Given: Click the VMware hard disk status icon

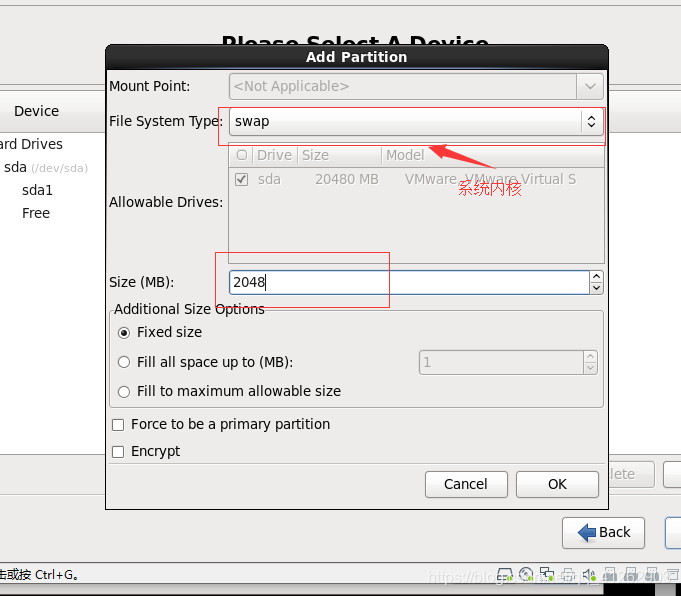Looking at the screenshot, I should [x=504, y=575].
